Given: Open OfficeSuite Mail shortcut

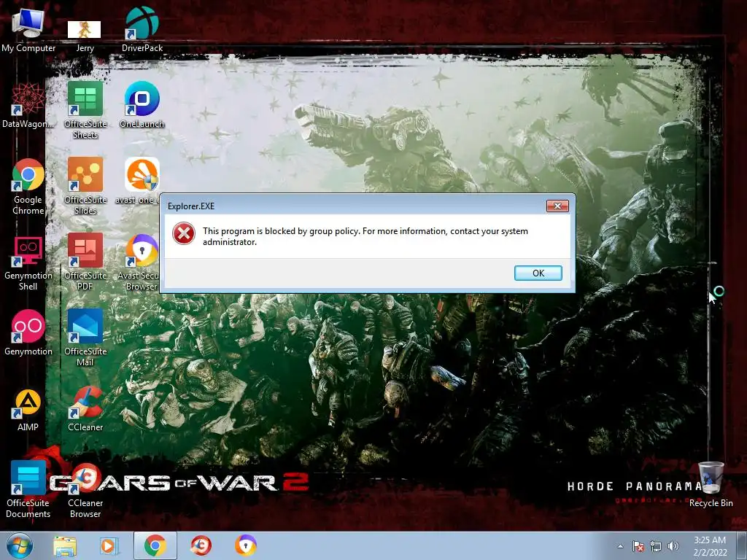Looking at the screenshot, I should (85, 338).
